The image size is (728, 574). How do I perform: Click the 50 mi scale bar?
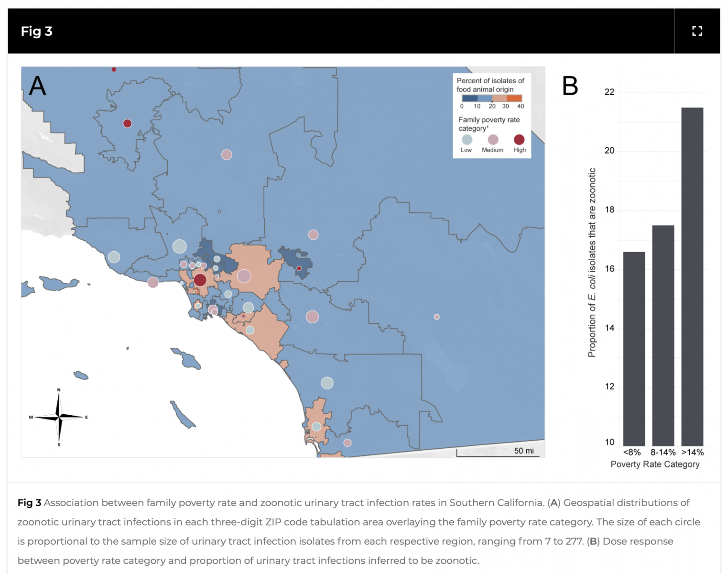tap(498, 453)
